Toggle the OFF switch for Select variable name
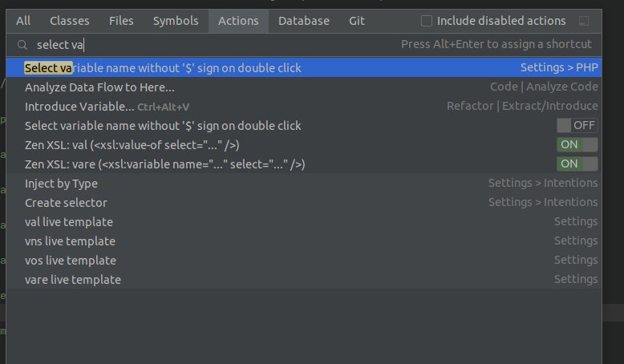624x364 pixels. point(577,126)
